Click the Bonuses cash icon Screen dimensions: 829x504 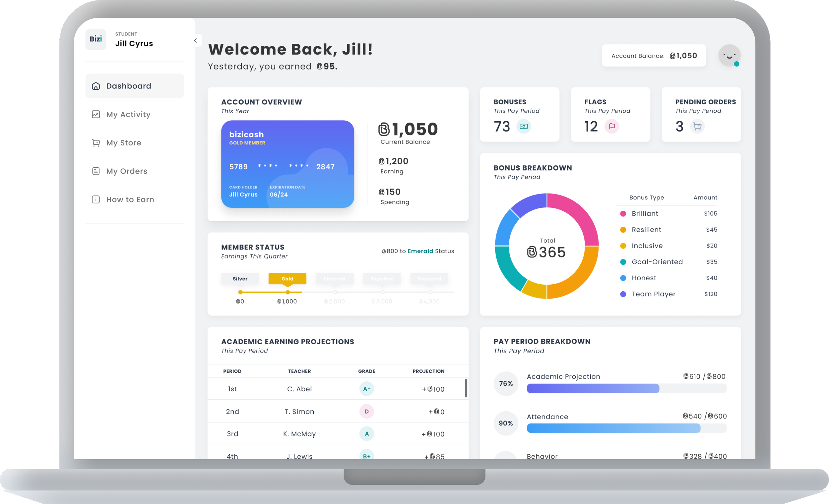pyautogui.click(x=524, y=127)
